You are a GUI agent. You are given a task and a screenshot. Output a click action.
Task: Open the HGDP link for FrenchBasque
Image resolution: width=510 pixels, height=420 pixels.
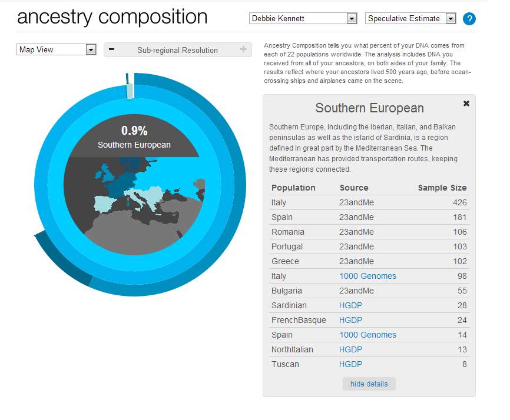350,320
